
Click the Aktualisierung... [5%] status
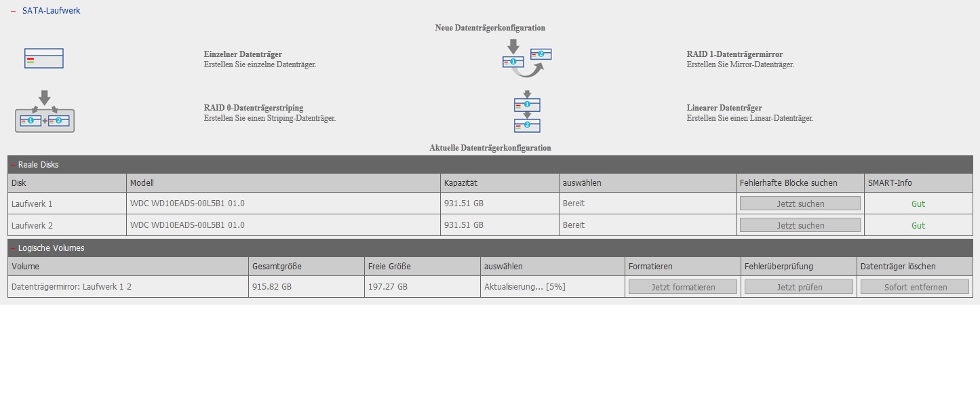525,287
